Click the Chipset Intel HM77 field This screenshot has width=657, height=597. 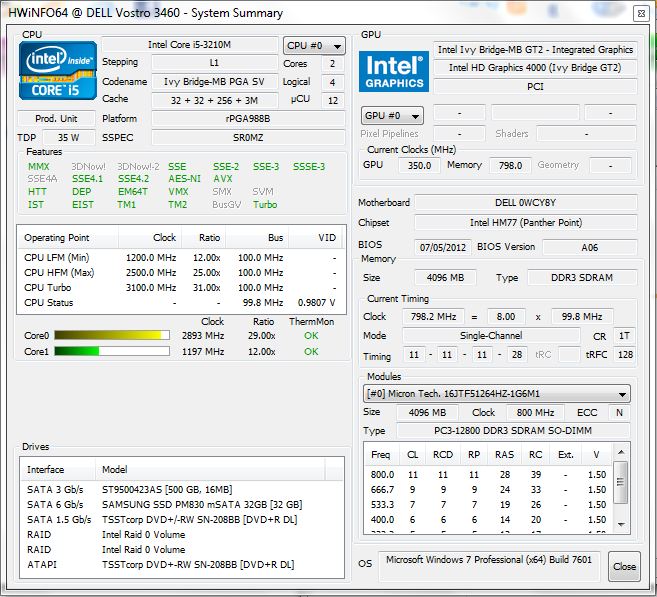(525, 223)
